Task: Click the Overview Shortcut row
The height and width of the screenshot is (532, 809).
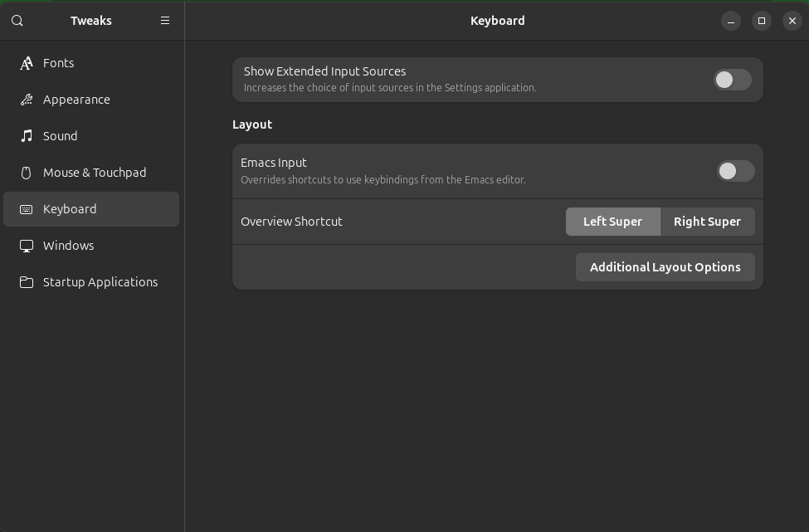Action: point(291,221)
